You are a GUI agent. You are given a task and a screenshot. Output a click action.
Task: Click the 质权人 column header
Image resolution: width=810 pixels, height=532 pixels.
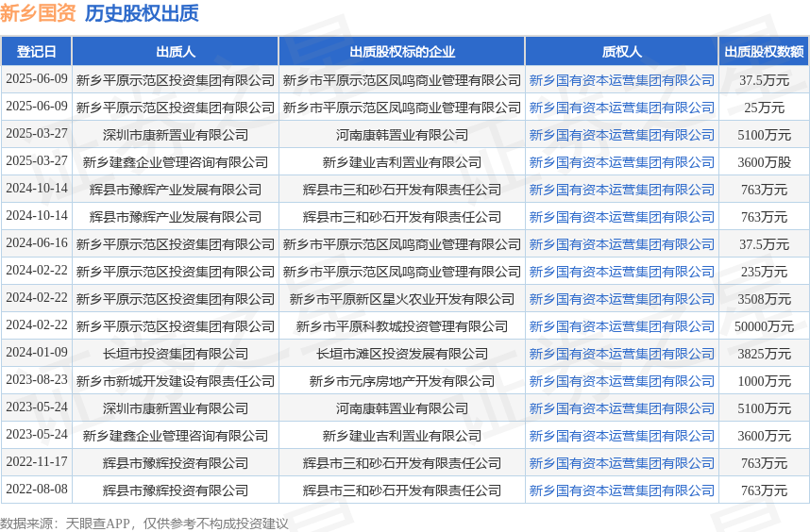(x=621, y=52)
